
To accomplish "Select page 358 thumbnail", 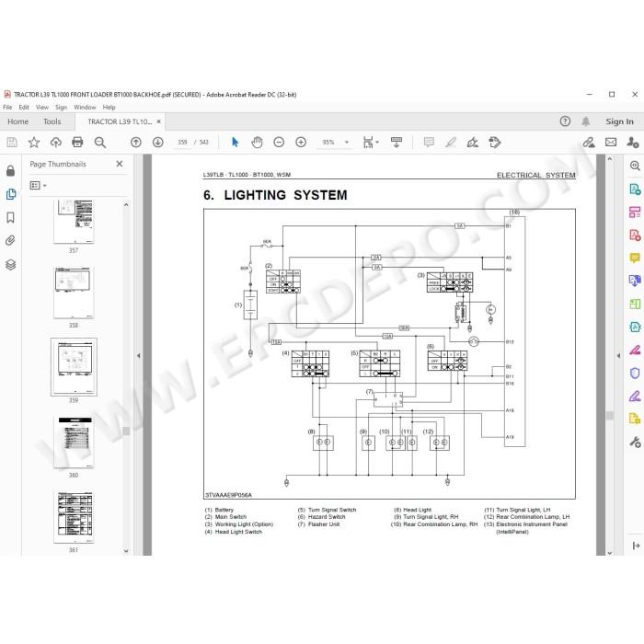I will tap(74, 292).
